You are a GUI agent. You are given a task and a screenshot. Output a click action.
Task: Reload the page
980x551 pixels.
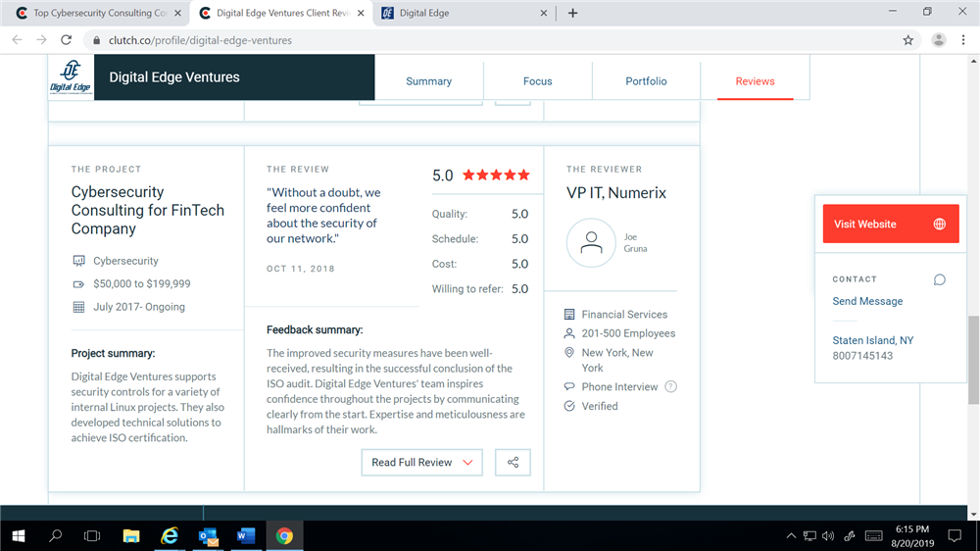pyautogui.click(x=67, y=40)
